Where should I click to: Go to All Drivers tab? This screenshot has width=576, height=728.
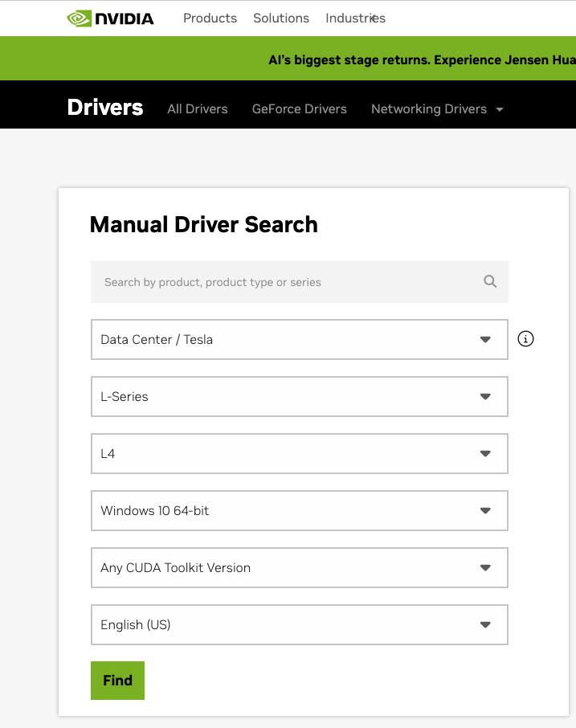pyautogui.click(x=197, y=108)
